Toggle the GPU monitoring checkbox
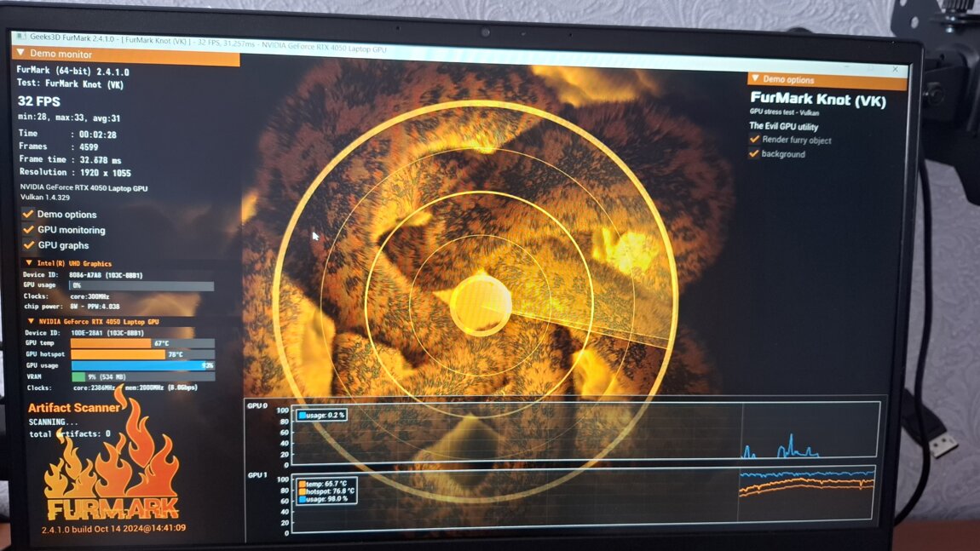980x551 pixels. coord(28,230)
